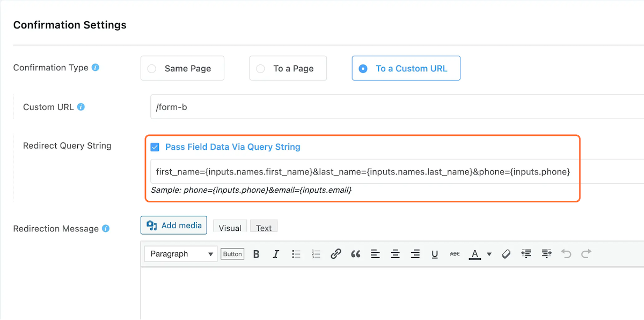Screen dimensions: 644x320
Task: Open the text color dropdown arrow
Action: (489, 253)
